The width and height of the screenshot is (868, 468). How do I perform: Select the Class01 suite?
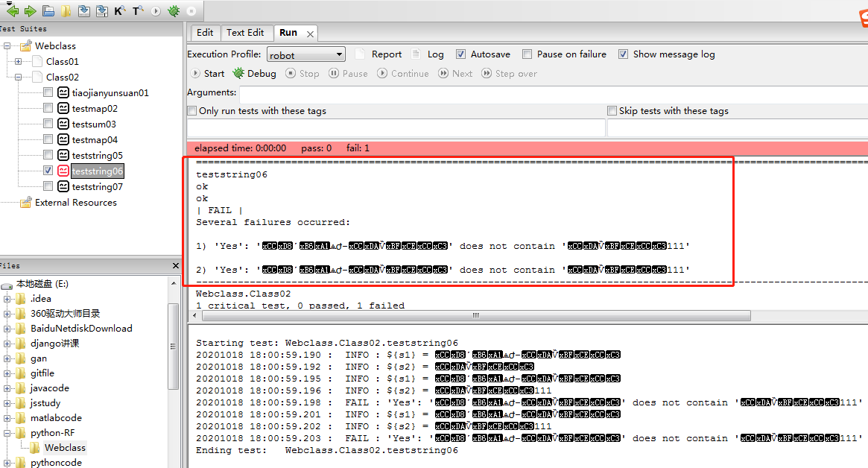click(x=63, y=61)
